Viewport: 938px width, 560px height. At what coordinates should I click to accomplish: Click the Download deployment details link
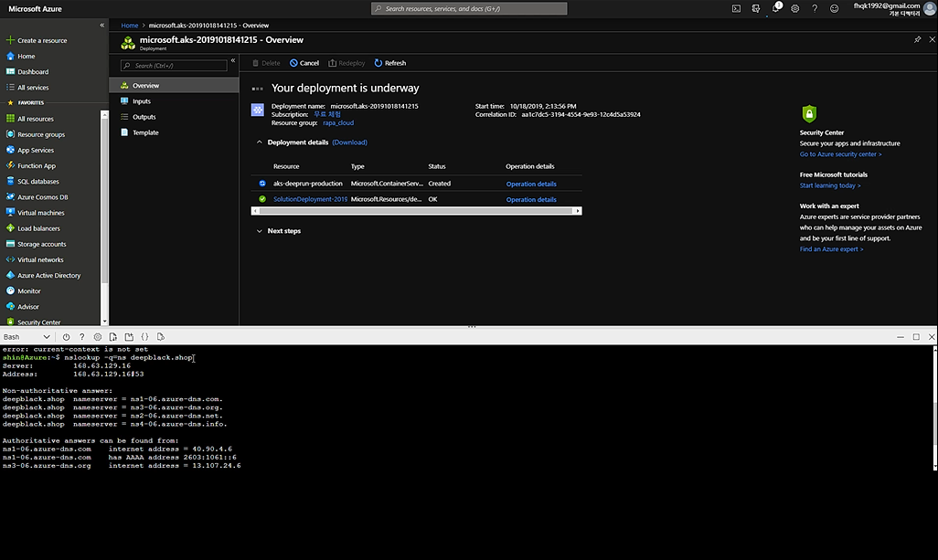pyautogui.click(x=349, y=143)
